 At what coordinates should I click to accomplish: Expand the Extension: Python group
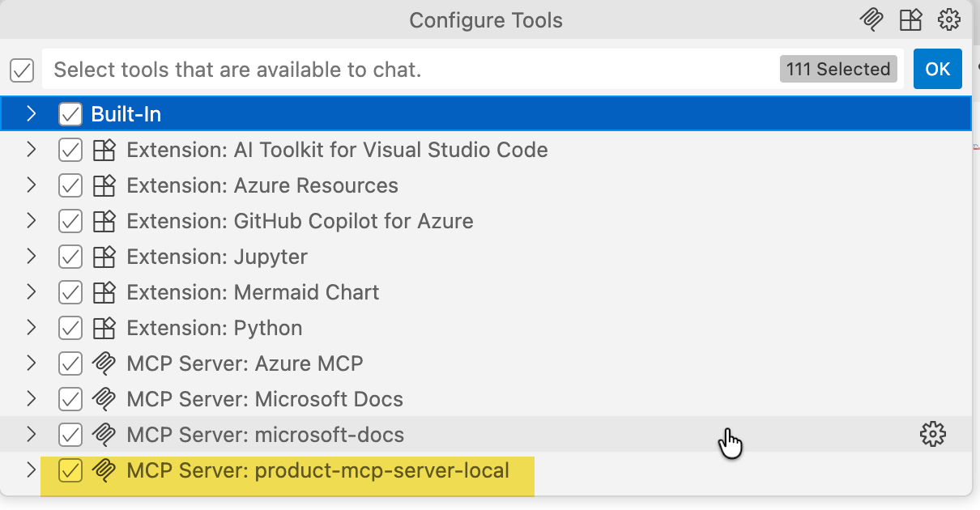tap(32, 328)
